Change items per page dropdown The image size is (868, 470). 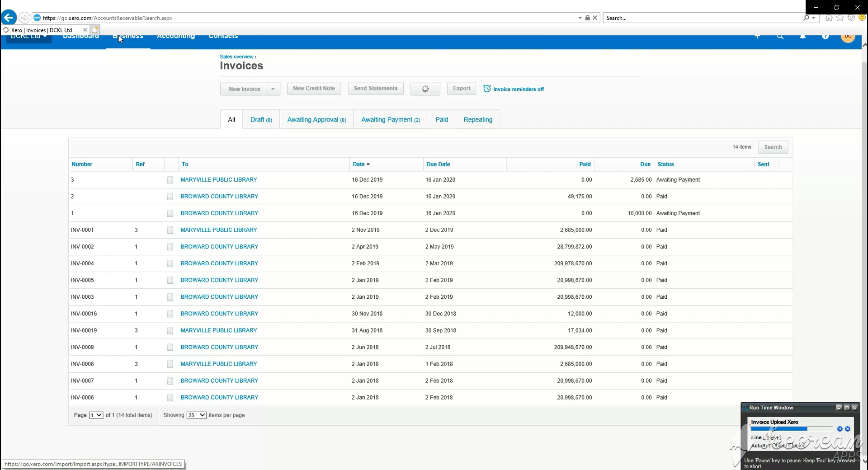[196, 415]
